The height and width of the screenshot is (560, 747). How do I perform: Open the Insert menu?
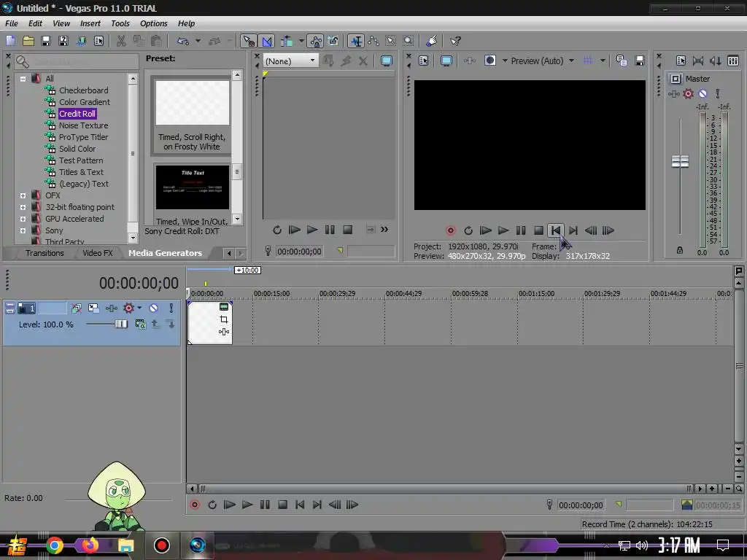(x=90, y=23)
